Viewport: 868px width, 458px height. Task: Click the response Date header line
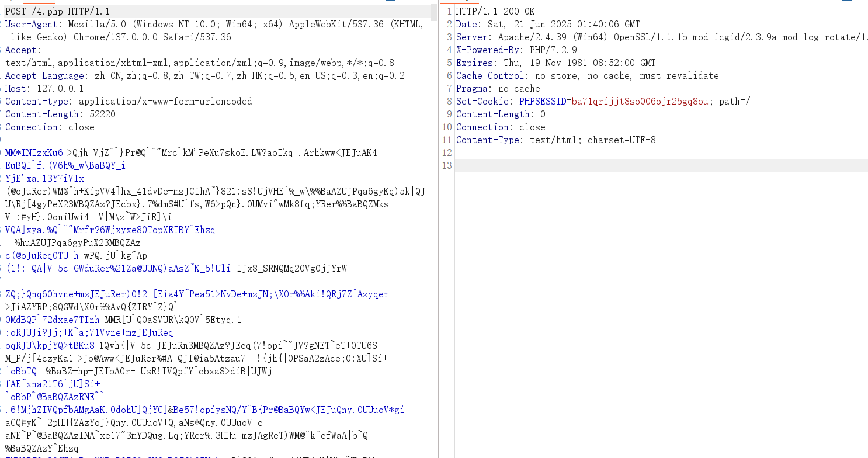547,25
